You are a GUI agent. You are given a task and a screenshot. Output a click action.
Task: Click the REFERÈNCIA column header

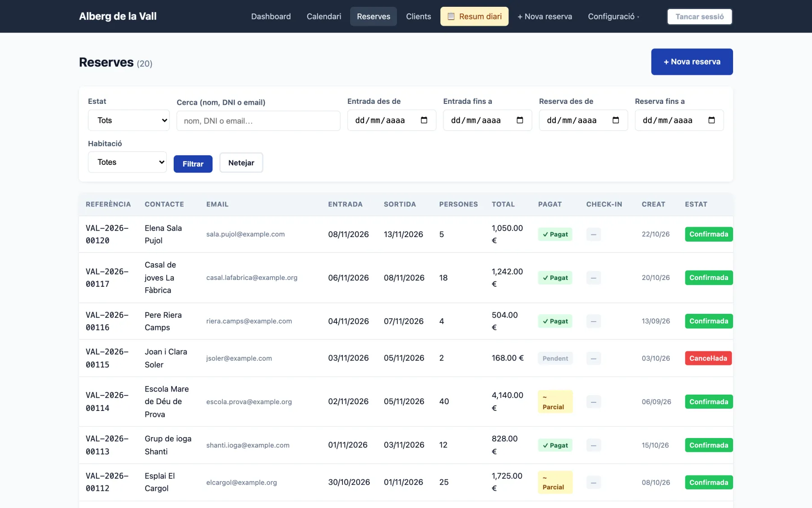click(x=108, y=204)
